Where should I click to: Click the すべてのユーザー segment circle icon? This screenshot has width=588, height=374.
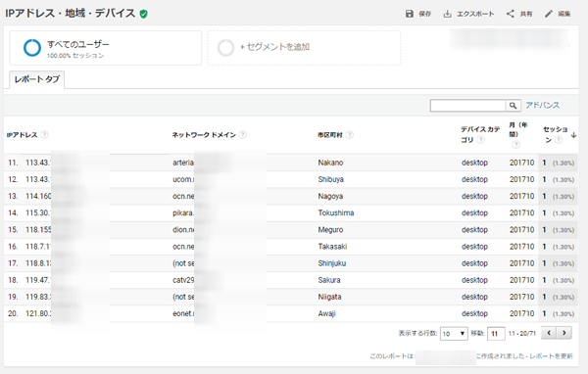32,48
